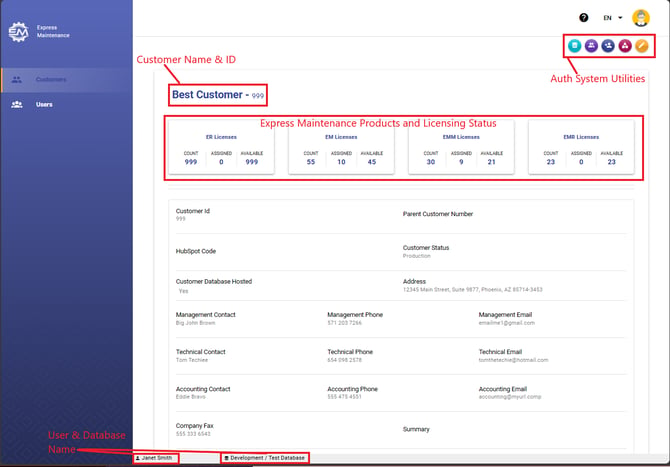Click the Customer Id field label
Image resolution: width=670 pixels, height=467 pixels.
click(193, 211)
